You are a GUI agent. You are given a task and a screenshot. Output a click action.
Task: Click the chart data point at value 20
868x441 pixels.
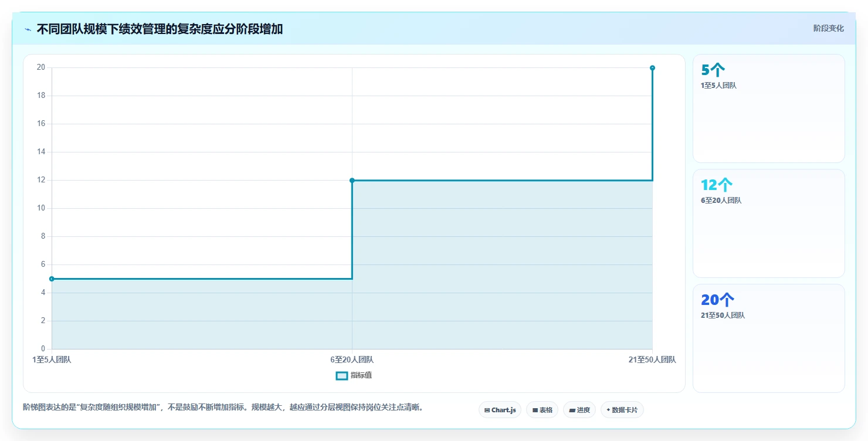(652, 68)
